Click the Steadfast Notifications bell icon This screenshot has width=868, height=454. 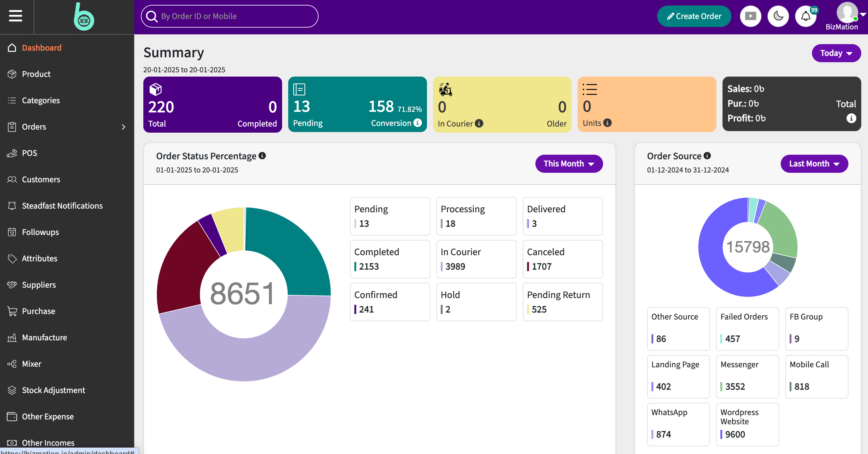[12, 206]
